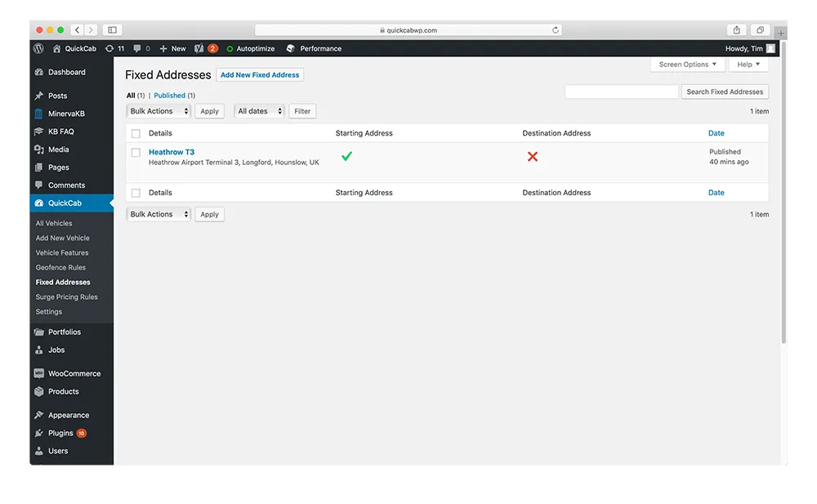Screen dimensions: 817x504
Task: Click the page vertical scrollbar
Action: point(784,193)
